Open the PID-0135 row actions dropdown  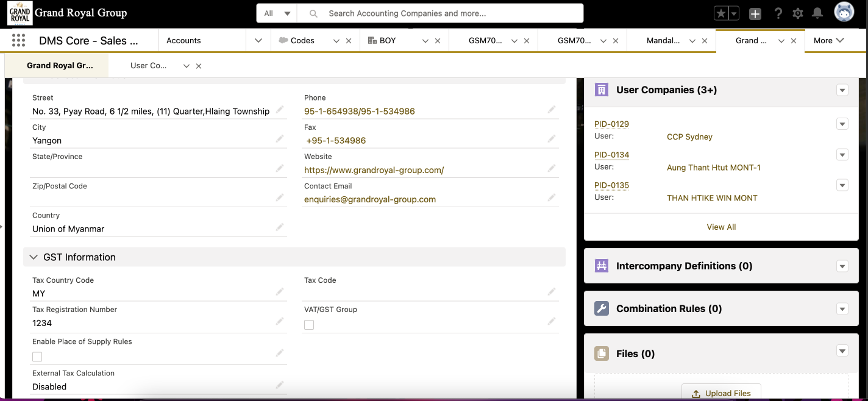tap(842, 185)
